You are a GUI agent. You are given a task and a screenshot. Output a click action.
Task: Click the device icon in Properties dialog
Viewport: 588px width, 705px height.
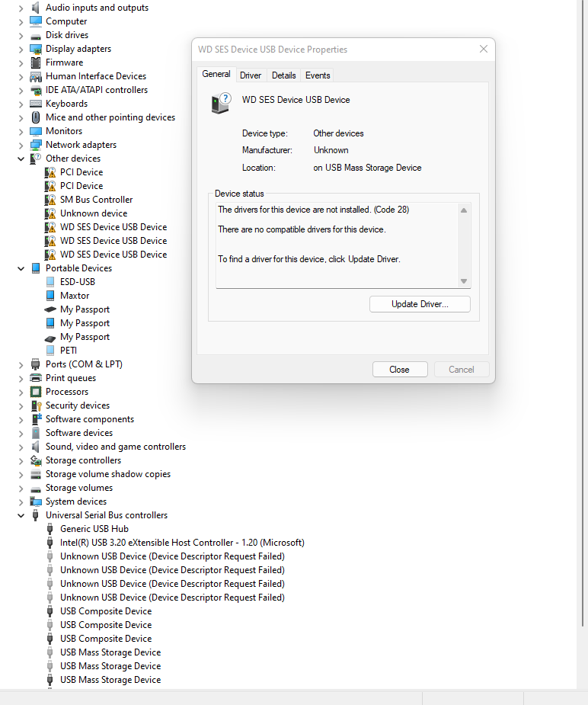point(221,103)
